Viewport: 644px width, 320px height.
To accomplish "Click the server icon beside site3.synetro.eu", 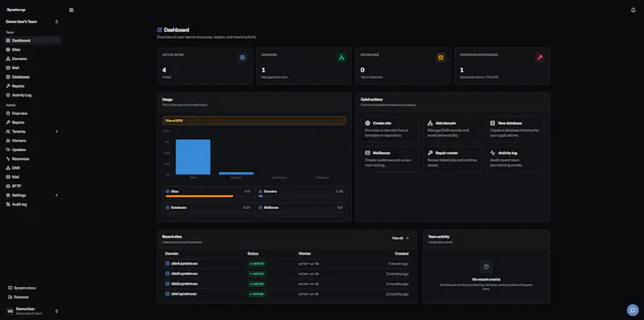I will [167, 273].
